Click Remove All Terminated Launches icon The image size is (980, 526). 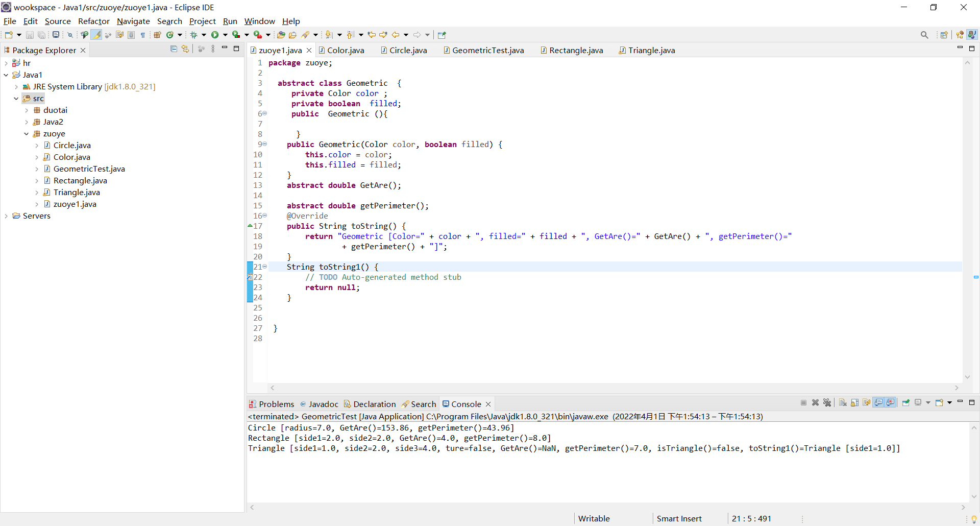(x=827, y=403)
